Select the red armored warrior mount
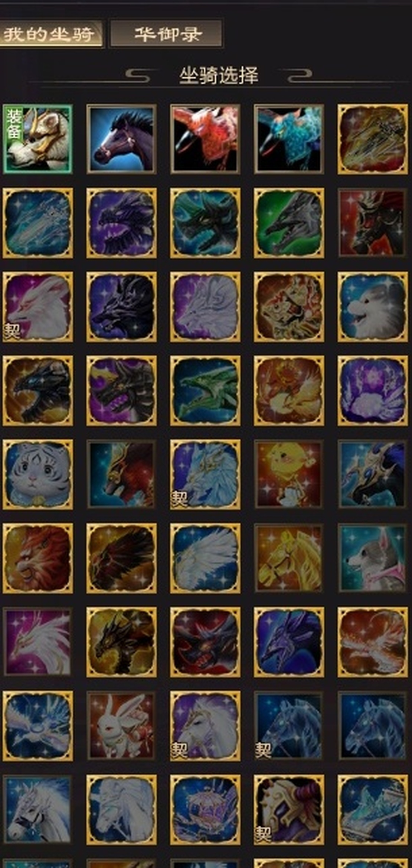The width and height of the screenshot is (412, 868). pos(373,223)
